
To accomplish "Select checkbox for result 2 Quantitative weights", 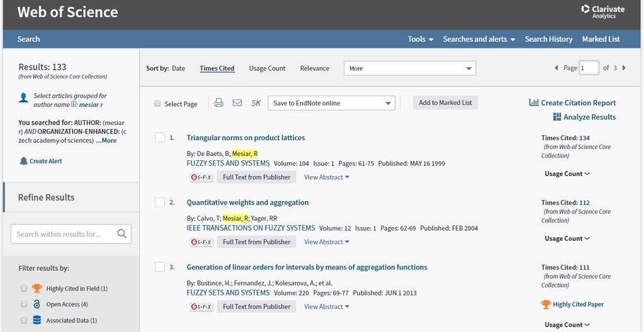I will [160, 202].
